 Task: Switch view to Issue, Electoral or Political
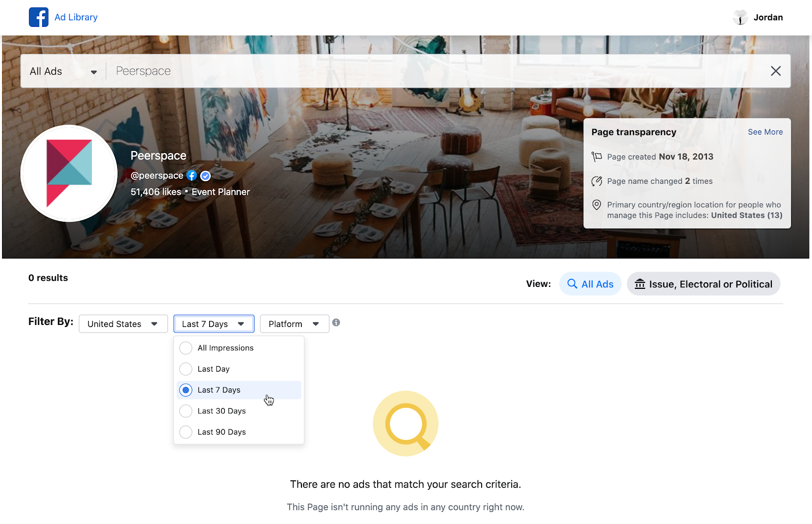(x=703, y=284)
